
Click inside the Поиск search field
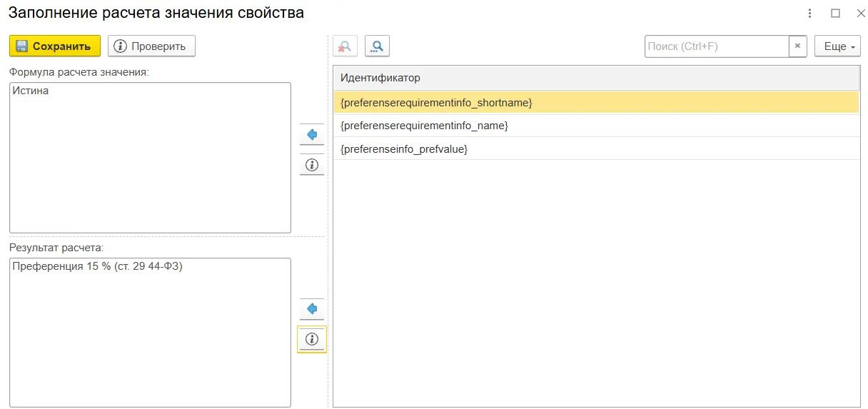click(717, 46)
